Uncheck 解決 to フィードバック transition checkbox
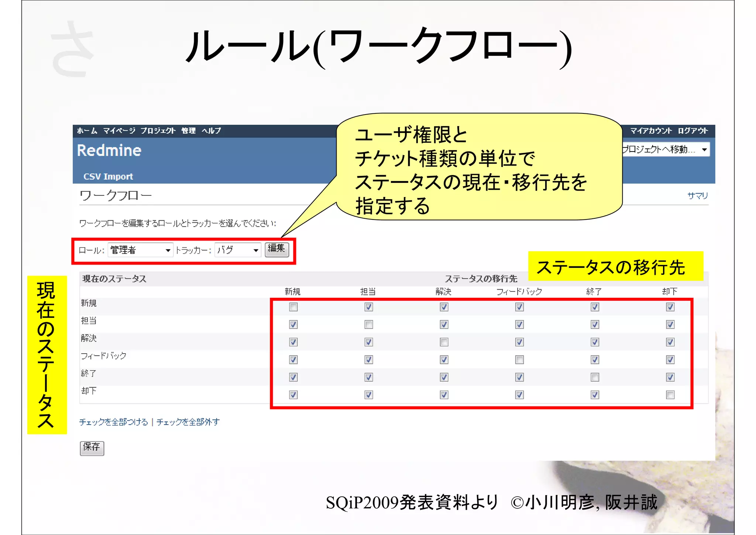 tap(519, 342)
